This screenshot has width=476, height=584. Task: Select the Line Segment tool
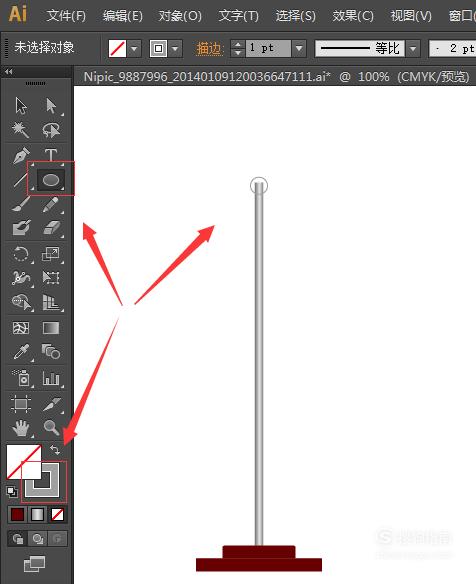tap(21, 180)
